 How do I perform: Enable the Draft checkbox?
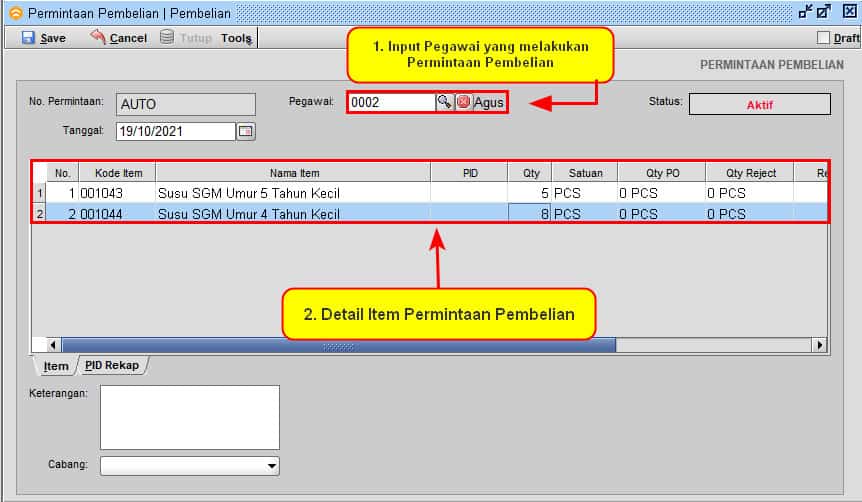[x=823, y=38]
